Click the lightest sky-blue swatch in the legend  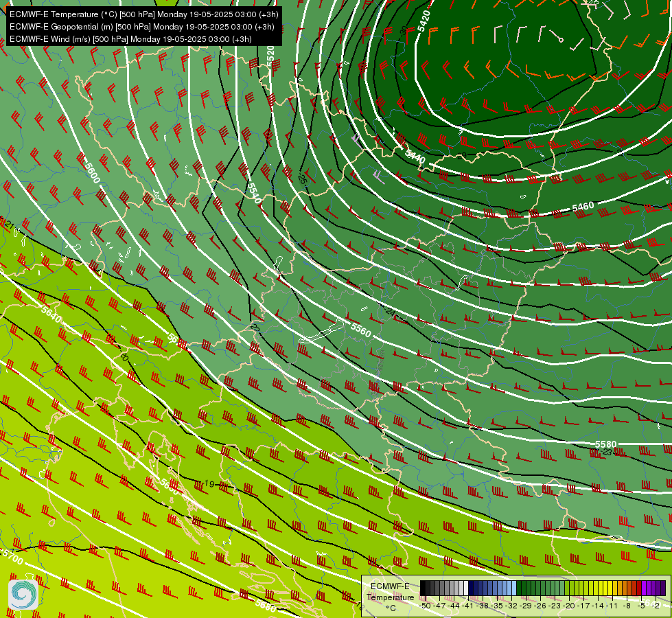tap(514, 588)
